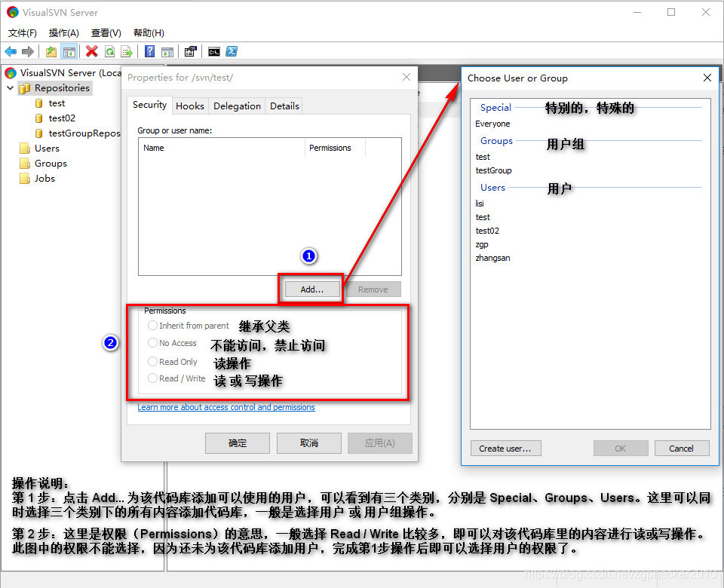724x588 pixels.
Task: Open the 操作(A) menu
Action: pyautogui.click(x=63, y=32)
